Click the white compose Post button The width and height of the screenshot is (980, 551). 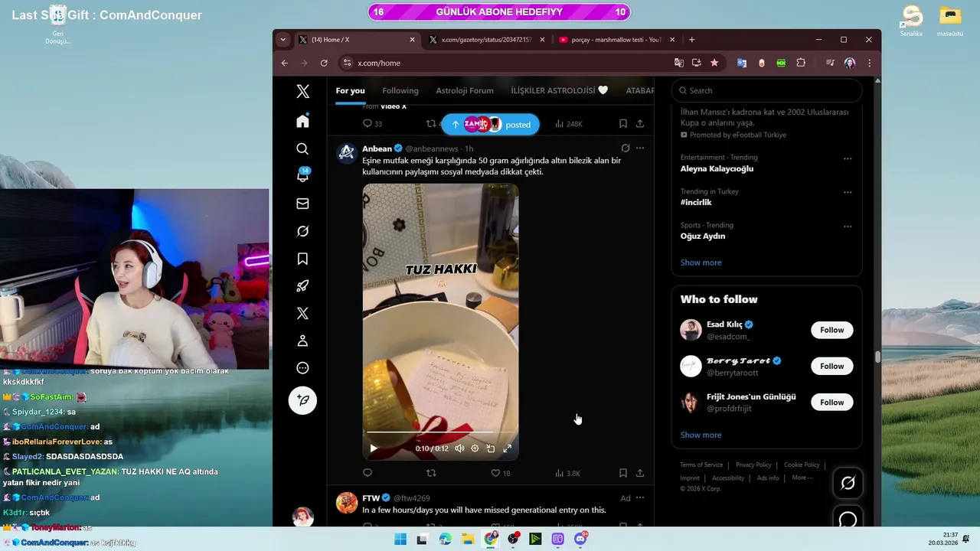point(302,400)
